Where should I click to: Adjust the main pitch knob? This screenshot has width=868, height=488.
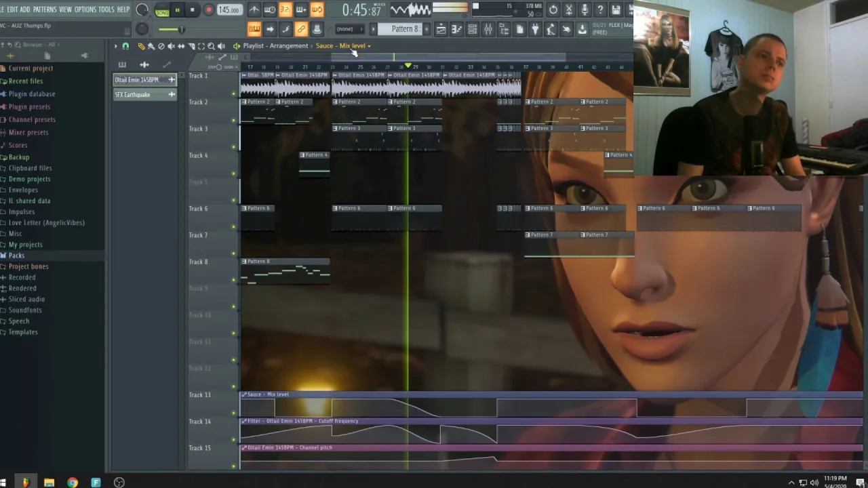pos(142,29)
